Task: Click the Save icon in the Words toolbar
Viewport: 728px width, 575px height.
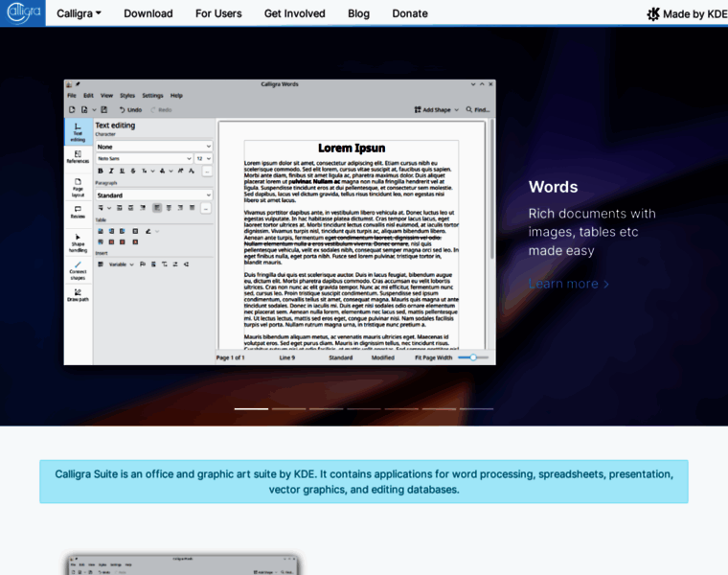Action: tap(104, 109)
